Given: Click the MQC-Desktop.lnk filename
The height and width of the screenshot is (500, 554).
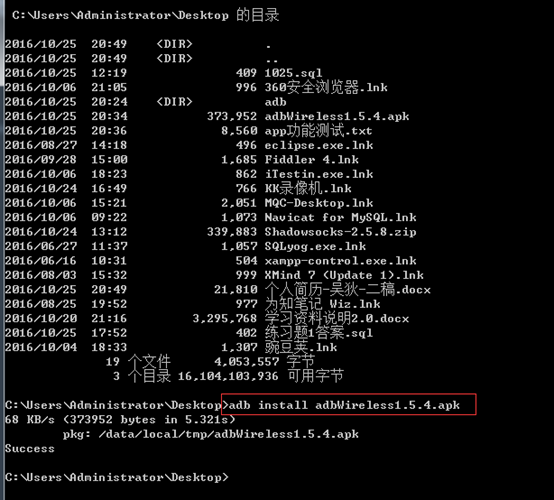Looking at the screenshot, I should click(319, 203).
